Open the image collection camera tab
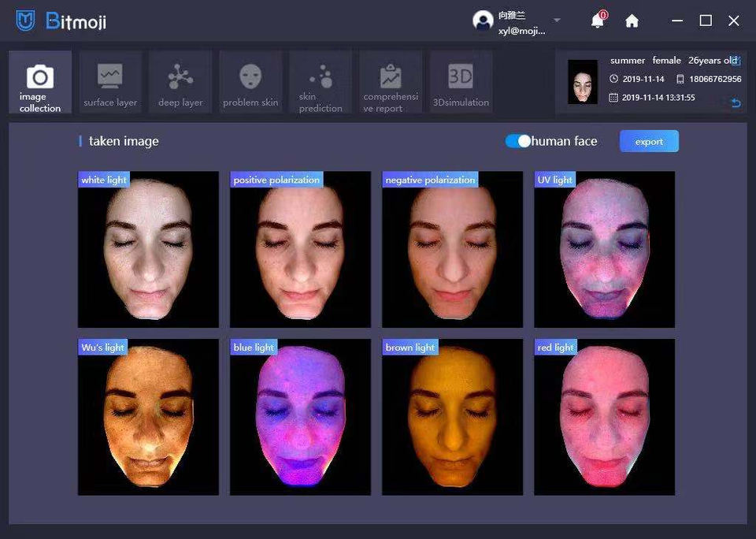The width and height of the screenshot is (756, 539). [40, 83]
